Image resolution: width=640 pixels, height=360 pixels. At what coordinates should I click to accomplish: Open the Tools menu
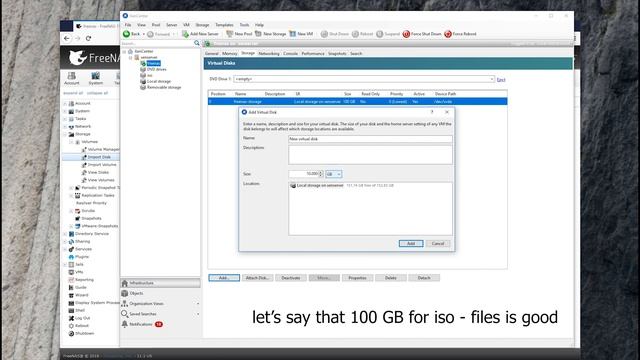(x=244, y=25)
